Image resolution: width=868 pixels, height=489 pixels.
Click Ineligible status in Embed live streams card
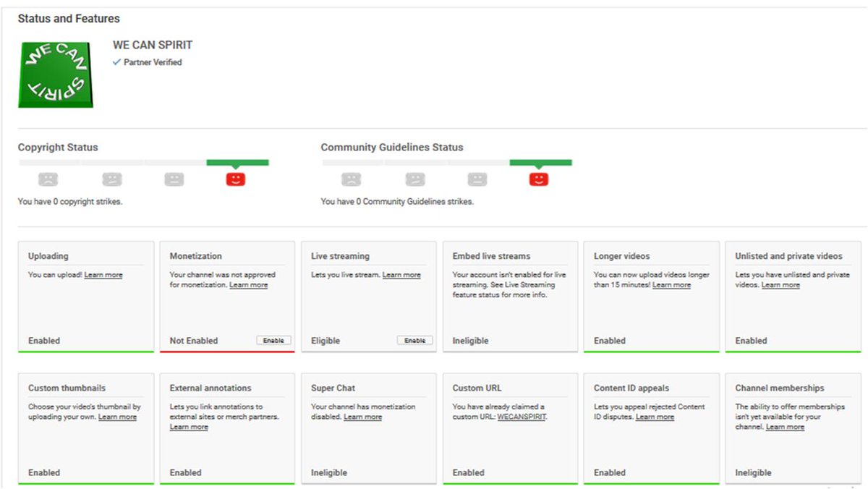click(471, 341)
